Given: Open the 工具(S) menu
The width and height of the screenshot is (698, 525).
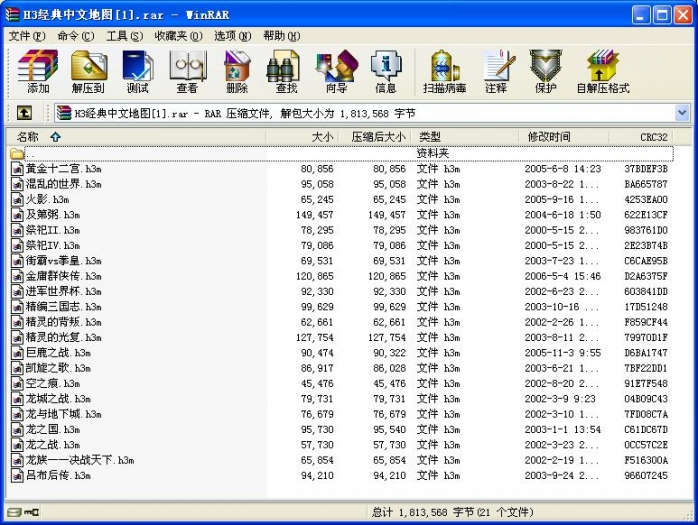Looking at the screenshot, I should 125,36.
